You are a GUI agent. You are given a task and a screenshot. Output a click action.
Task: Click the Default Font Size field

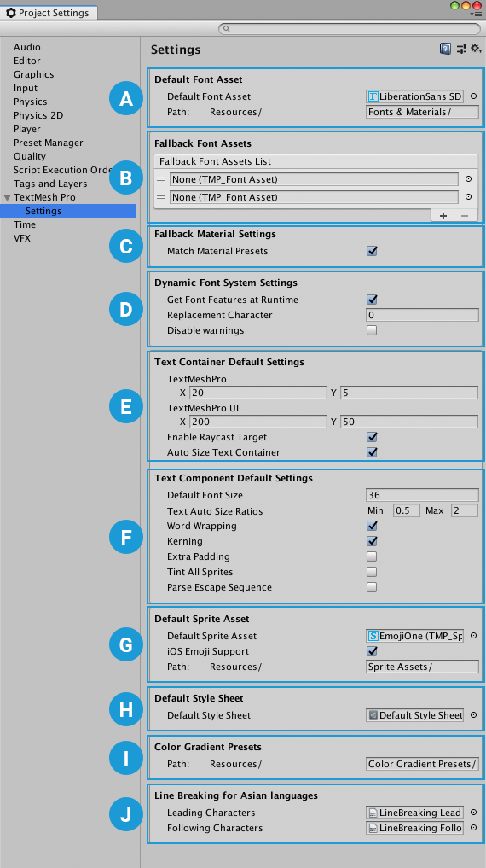pyautogui.click(x=422, y=495)
